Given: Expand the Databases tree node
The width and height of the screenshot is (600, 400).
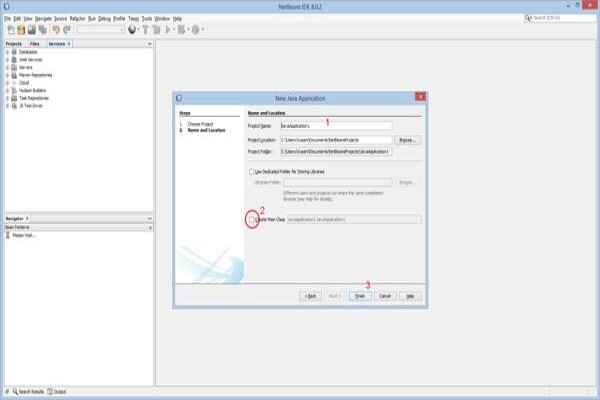Looking at the screenshot, I should 7,52.
